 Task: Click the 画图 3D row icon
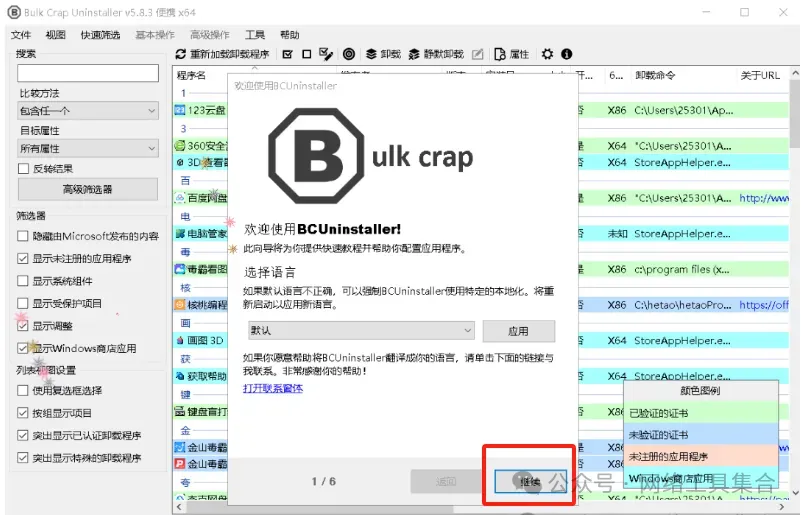180,340
